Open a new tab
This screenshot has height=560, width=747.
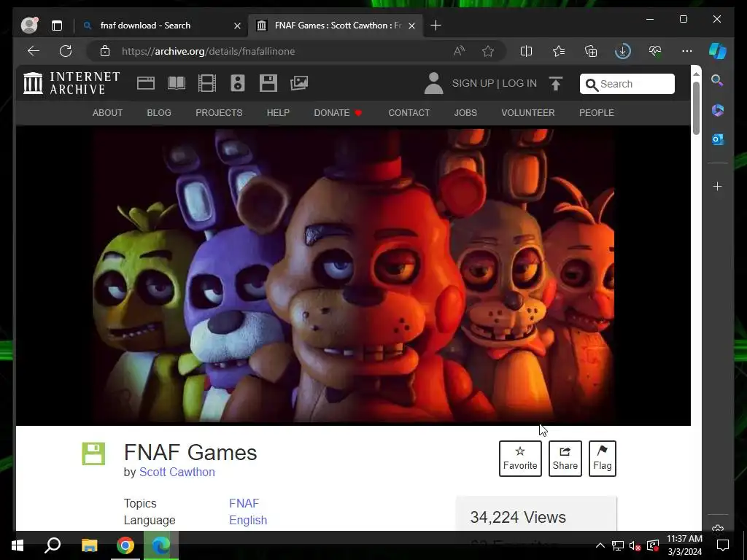[436, 26]
